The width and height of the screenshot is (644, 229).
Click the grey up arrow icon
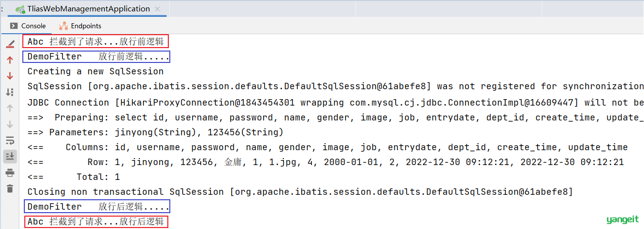coord(10,108)
